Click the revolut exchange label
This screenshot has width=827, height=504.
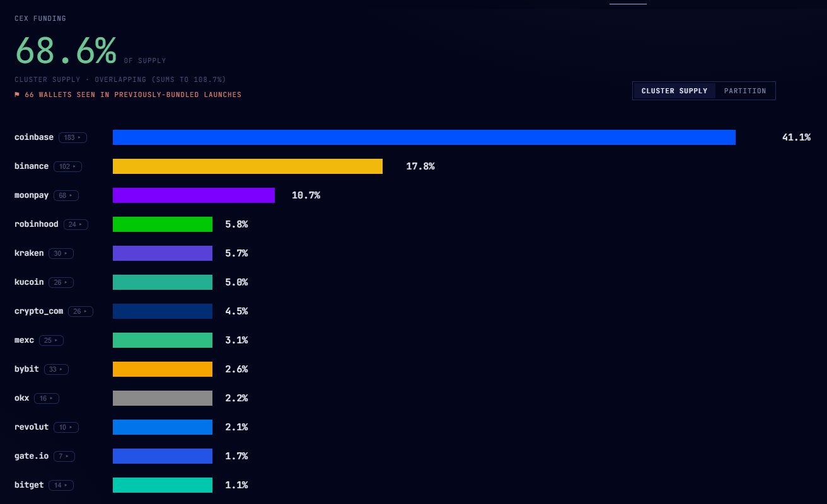32,427
